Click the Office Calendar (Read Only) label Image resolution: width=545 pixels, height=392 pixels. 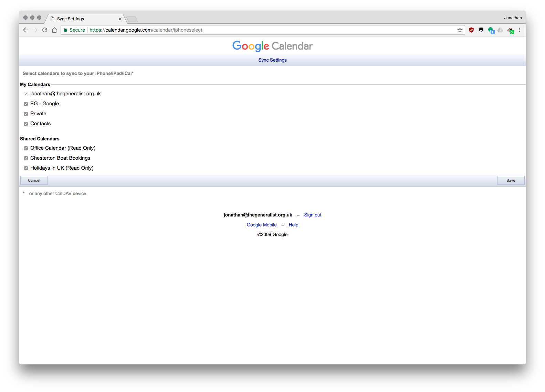pyautogui.click(x=63, y=148)
